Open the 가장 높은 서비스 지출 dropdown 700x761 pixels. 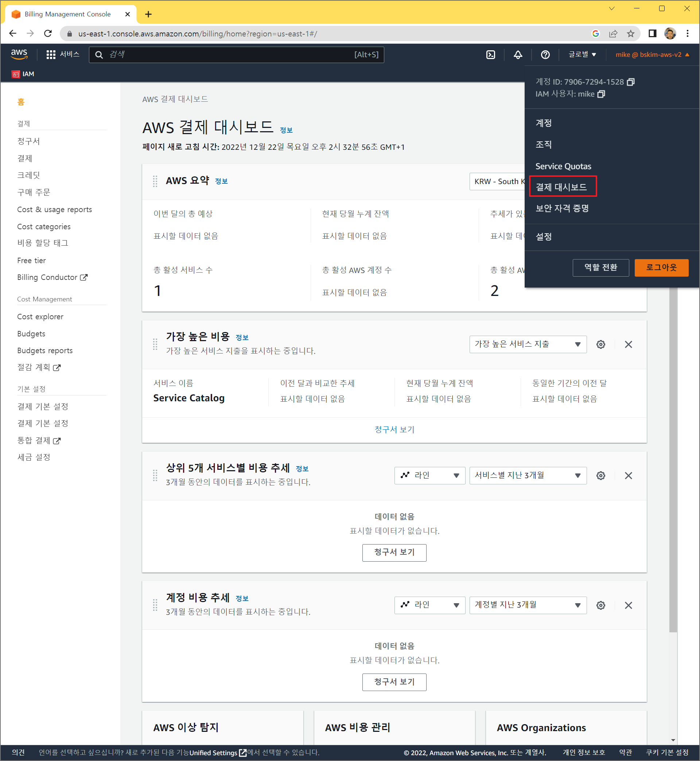click(x=528, y=344)
